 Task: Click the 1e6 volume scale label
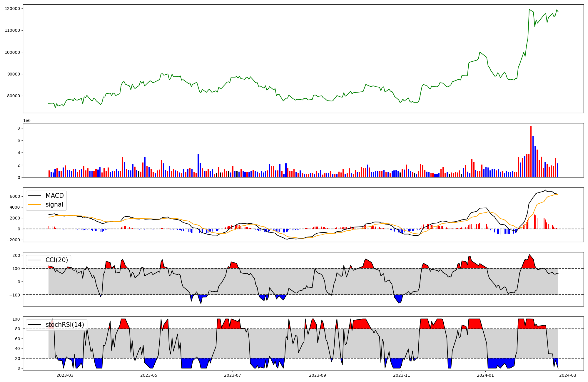click(27, 121)
